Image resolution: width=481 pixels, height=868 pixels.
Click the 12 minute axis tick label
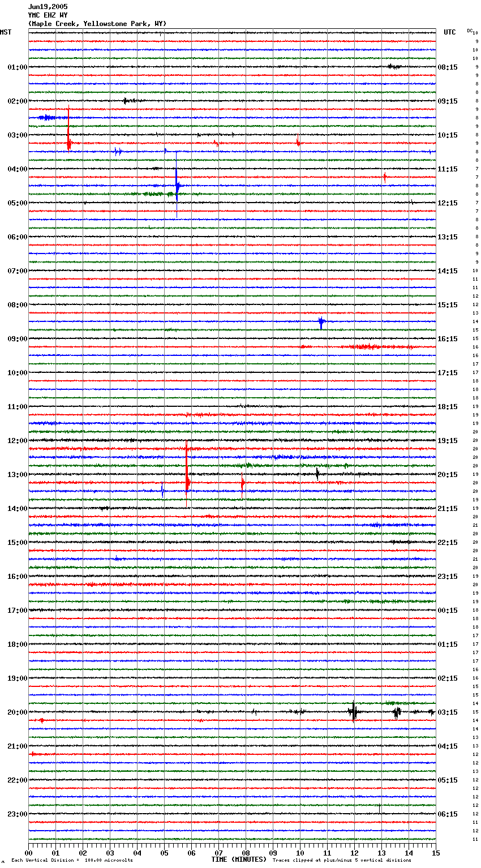pyautogui.click(x=355, y=853)
